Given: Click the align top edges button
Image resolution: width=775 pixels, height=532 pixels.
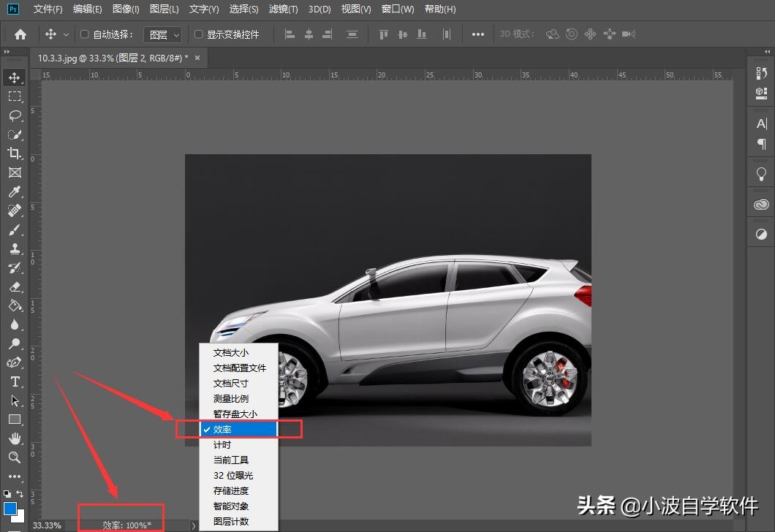Looking at the screenshot, I should 384,34.
